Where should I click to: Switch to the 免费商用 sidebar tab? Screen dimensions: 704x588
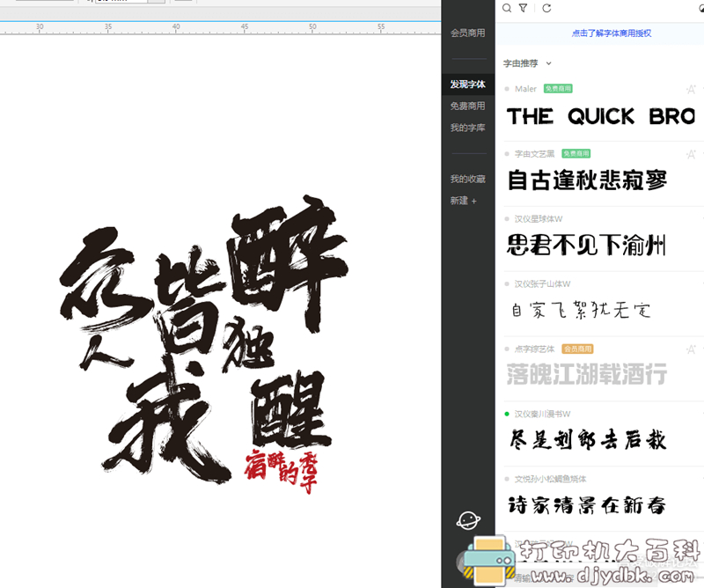tap(468, 106)
